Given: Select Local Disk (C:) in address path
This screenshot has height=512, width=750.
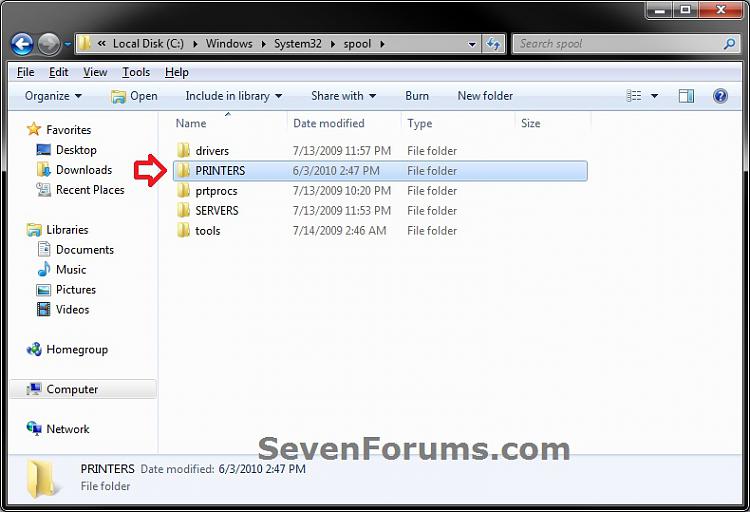Looking at the screenshot, I should tap(148, 44).
